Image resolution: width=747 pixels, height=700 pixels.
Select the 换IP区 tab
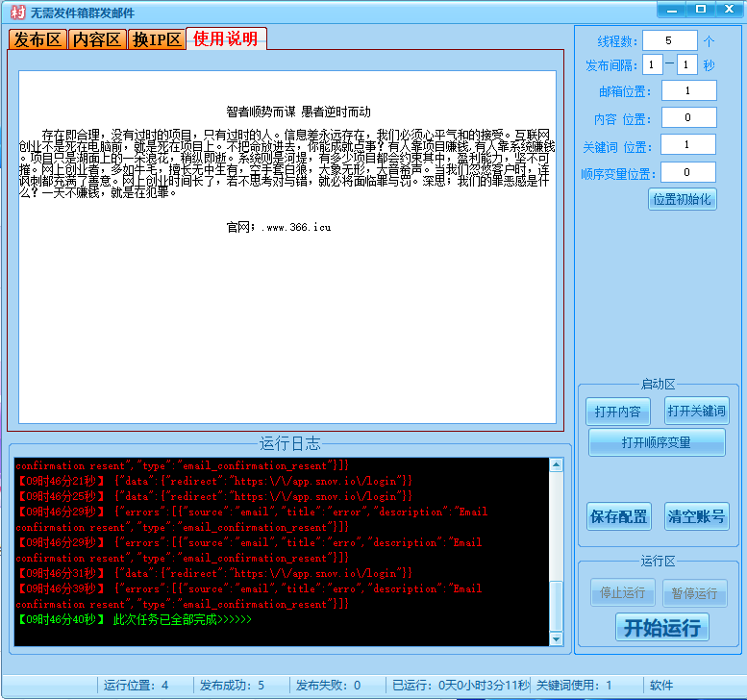click(157, 39)
